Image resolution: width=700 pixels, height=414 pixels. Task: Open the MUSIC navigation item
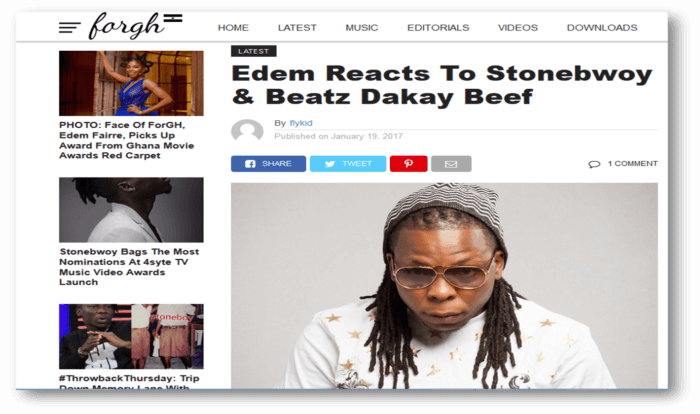[x=362, y=28]
